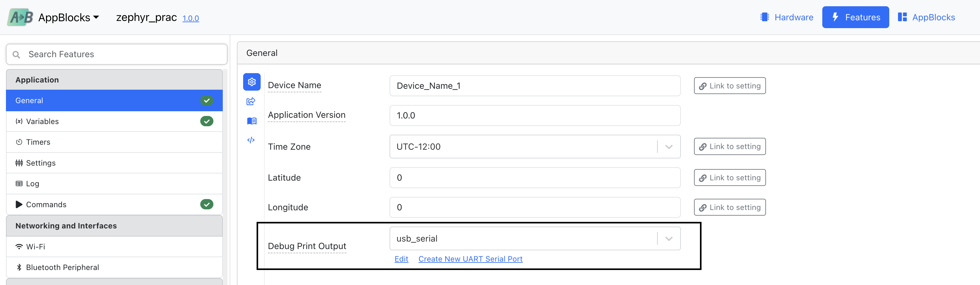Viewport: 980px width, 285px height.
Task: Click the Device Name input field
Action: (x=535, y=86)
